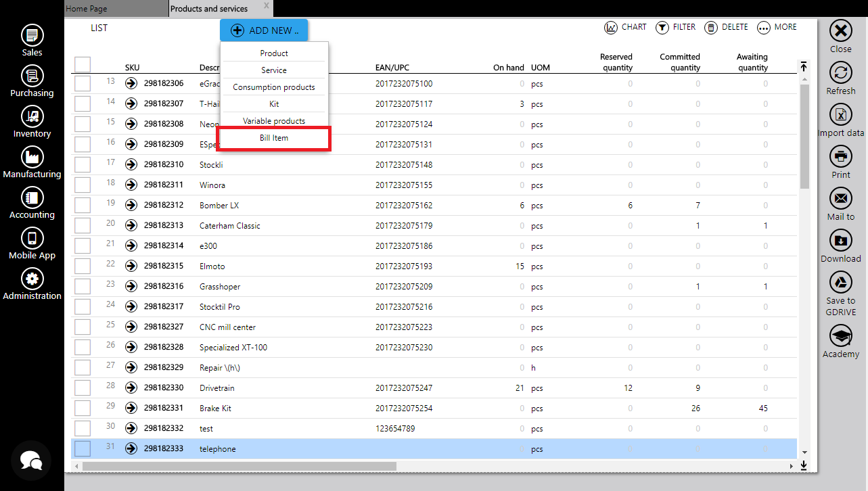This screenshot has height=491, width=868.
Task: Print the list using Print icon
Action: (840, 157)
